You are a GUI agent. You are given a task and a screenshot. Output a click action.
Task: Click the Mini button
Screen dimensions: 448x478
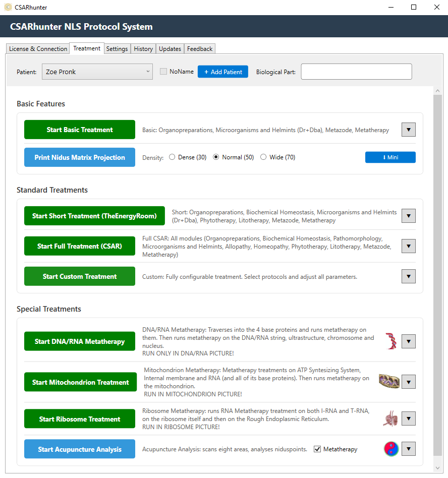click(390, 157)
